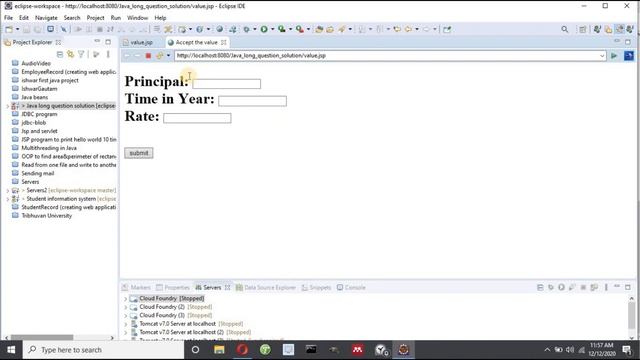Maximize the editor area
Viewport: 640px width, 360px height.
(628, 42)
